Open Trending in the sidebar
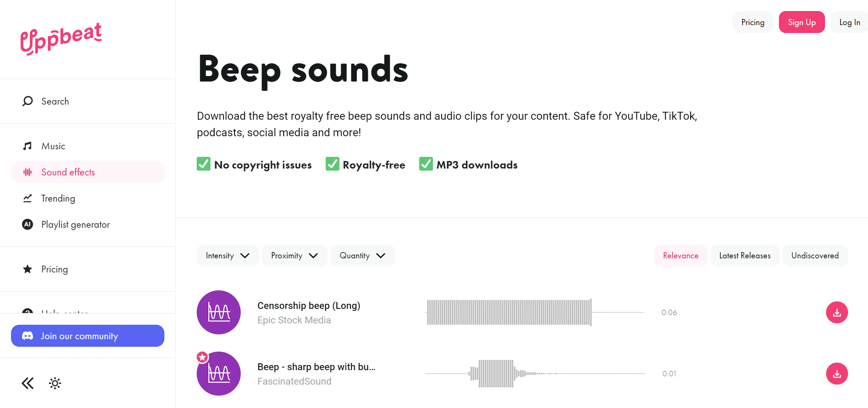This screenshot has height=408, width=868. pos(58,198)
